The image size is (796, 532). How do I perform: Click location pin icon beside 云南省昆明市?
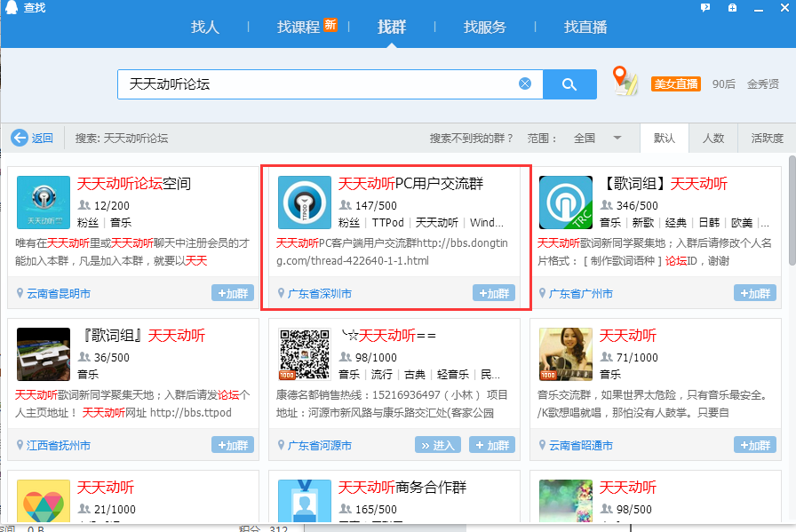click(20, 293)
